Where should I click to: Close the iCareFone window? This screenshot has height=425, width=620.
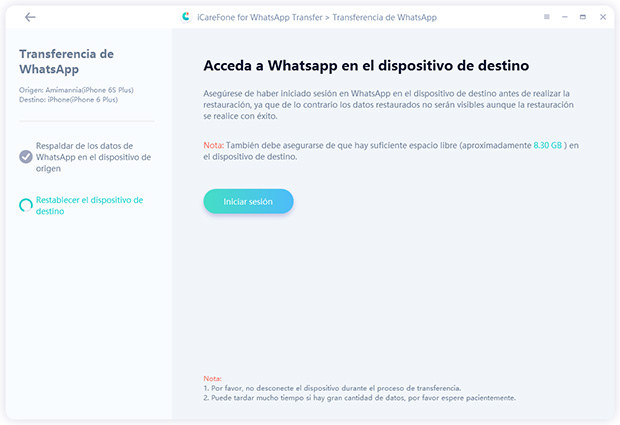coord(603,17)
